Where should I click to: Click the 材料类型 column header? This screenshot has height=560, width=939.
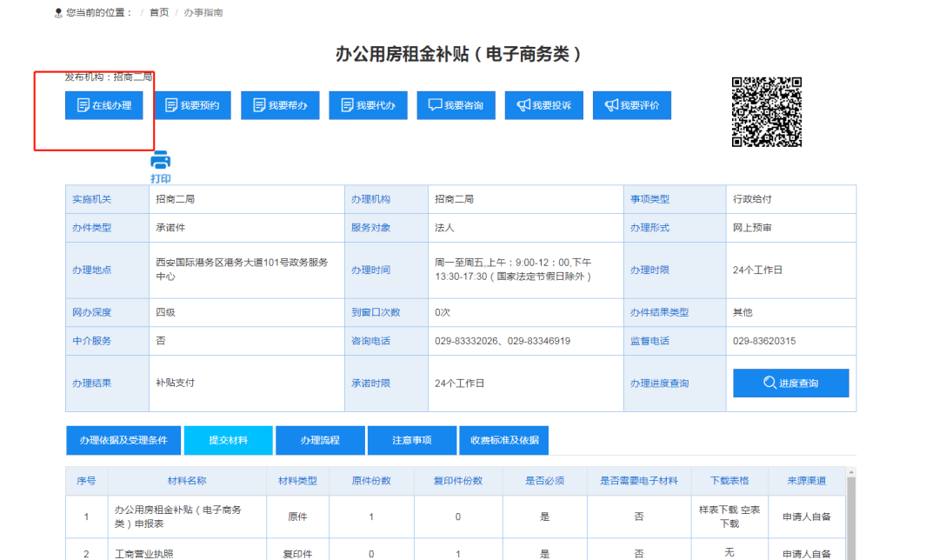(297, 480)
